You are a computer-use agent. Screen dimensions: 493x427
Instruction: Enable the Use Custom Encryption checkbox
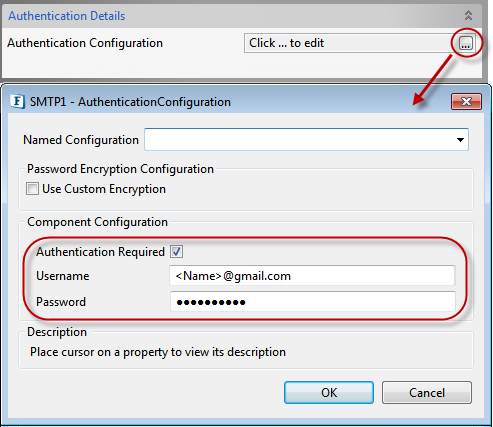click(x=32, y=189)
